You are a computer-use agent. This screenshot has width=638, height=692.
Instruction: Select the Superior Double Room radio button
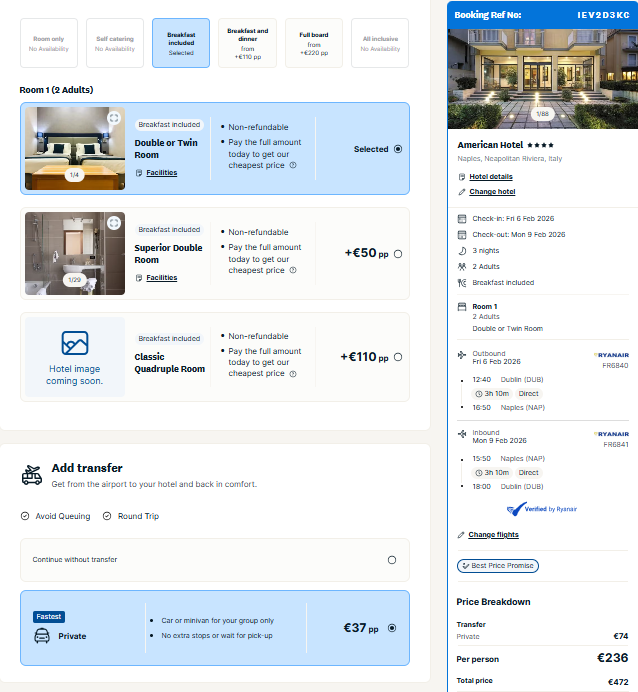pyautogui.click(x=398, y=254)
